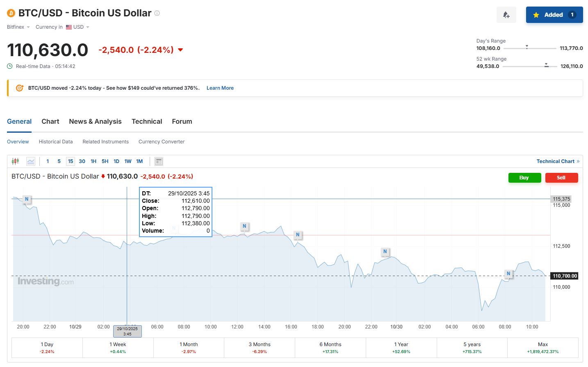Follow the Learn More link
Screen dimensions: 588x367
point(220,88)
